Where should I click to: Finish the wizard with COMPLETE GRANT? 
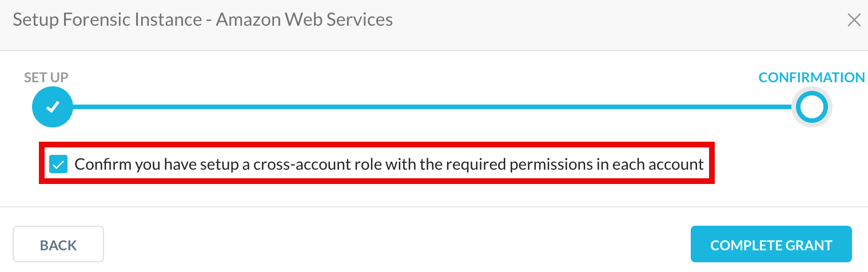(771, 245)
